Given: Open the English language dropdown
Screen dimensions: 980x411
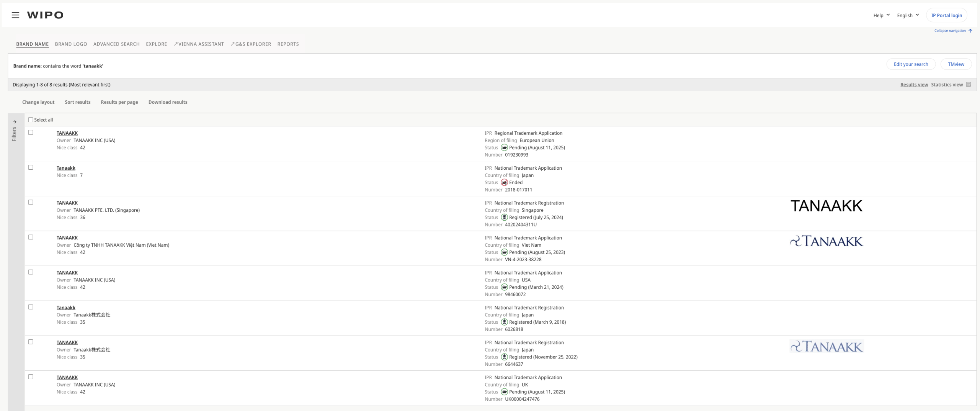Looking at the screenshot, I should (908, 15).
